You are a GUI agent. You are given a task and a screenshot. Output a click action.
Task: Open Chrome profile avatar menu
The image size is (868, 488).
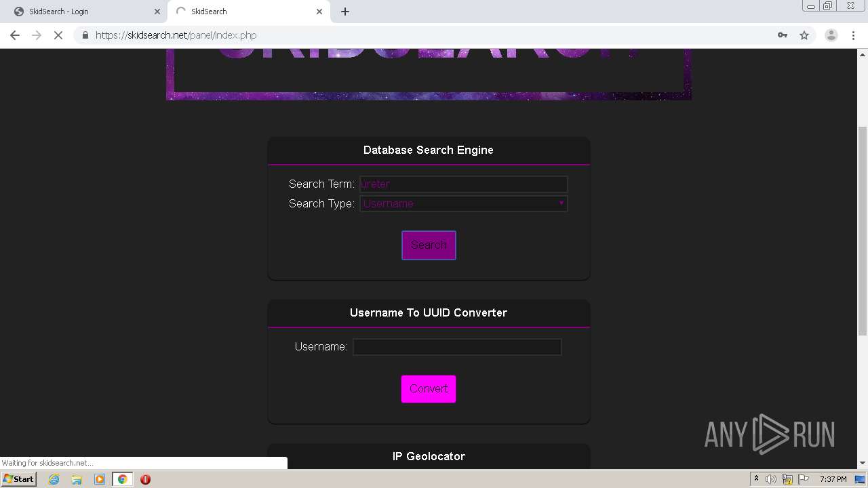(x=831, y=35)
